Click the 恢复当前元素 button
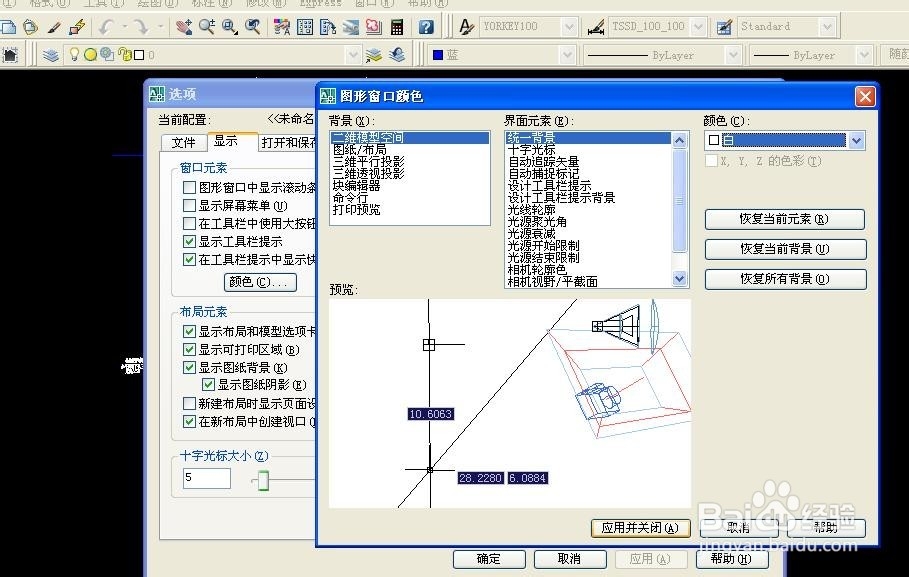Screen dimensions: 909x577 [784, 219]
